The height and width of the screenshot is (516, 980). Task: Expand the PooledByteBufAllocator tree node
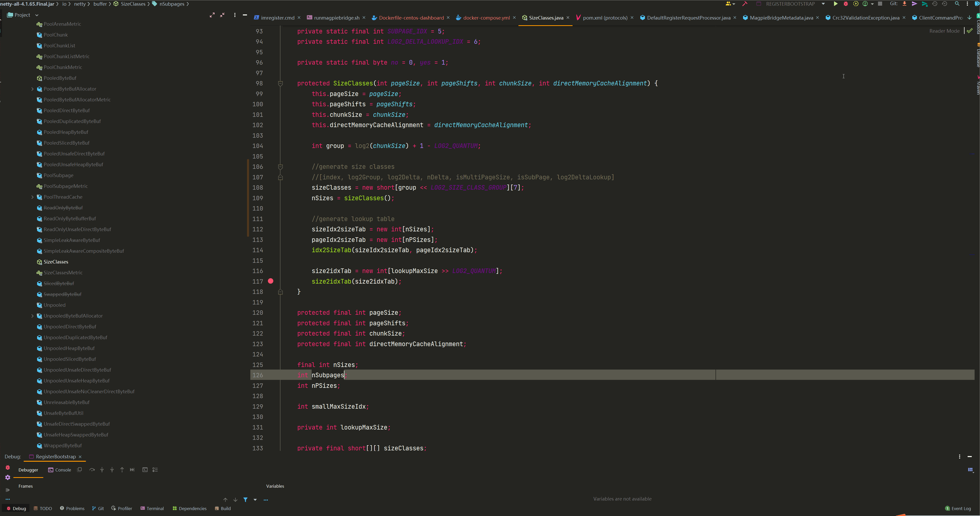click(x=32, y=89)
